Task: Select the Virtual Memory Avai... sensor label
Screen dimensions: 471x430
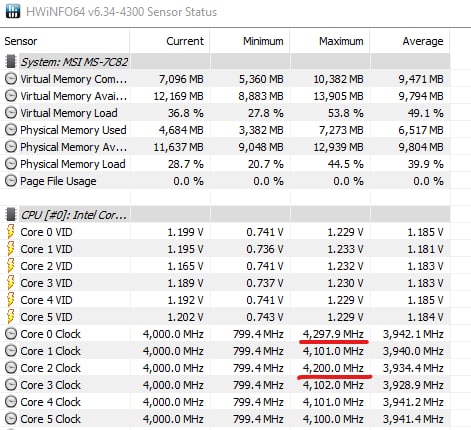Action: tap(73, 96)
